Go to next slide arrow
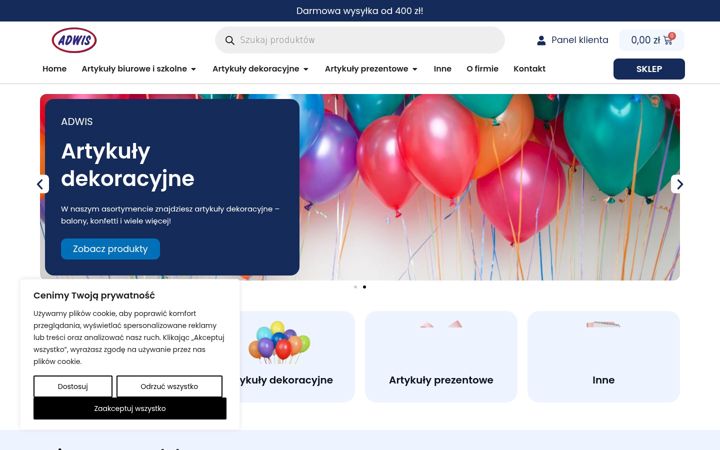Viewport: 720px width, 450px height. coord(679,184)
